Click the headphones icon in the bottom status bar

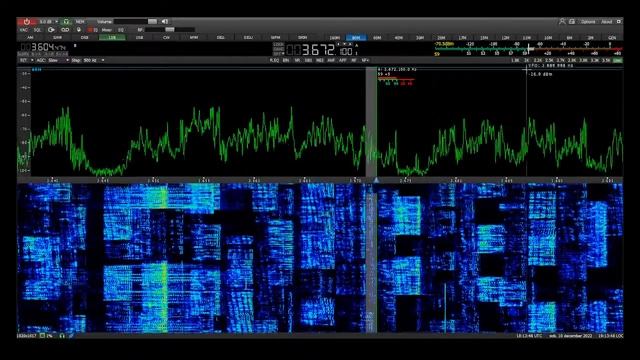[x=62, y=336]
